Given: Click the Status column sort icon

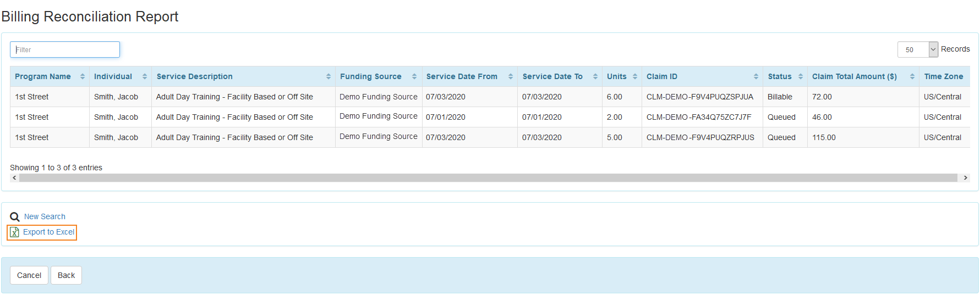Looking at the screenshot, I should coord(801,76).
